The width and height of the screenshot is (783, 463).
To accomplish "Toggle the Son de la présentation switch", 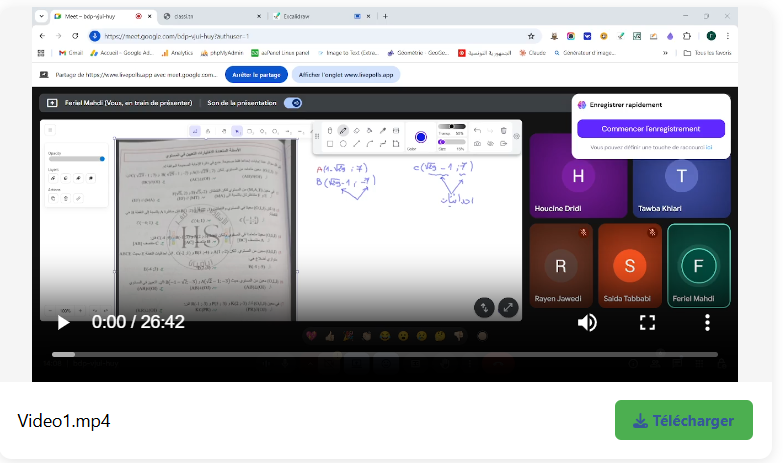I will coord(293,102).
